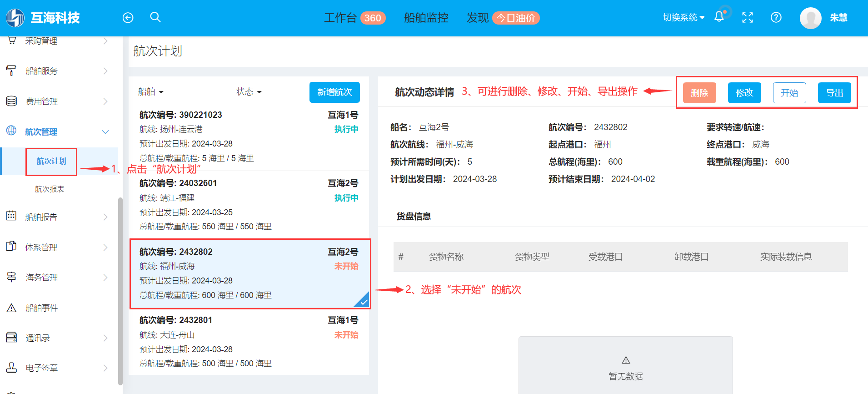Click the 卸载港口 column header
The width and height of the screenshot is (868, 394).
(x=691, y=257)
